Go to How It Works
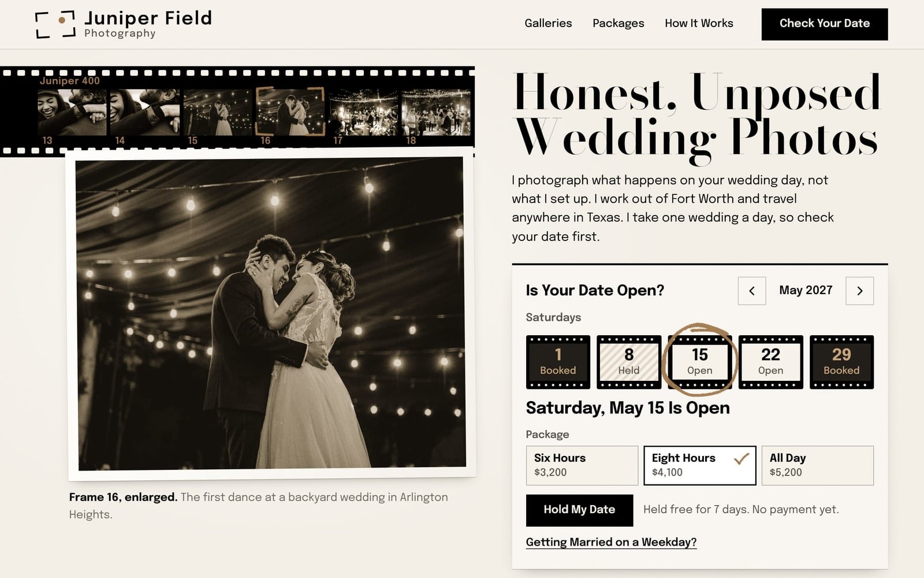Viewport: 924px width, 578px height. click(x=699, y=23)
